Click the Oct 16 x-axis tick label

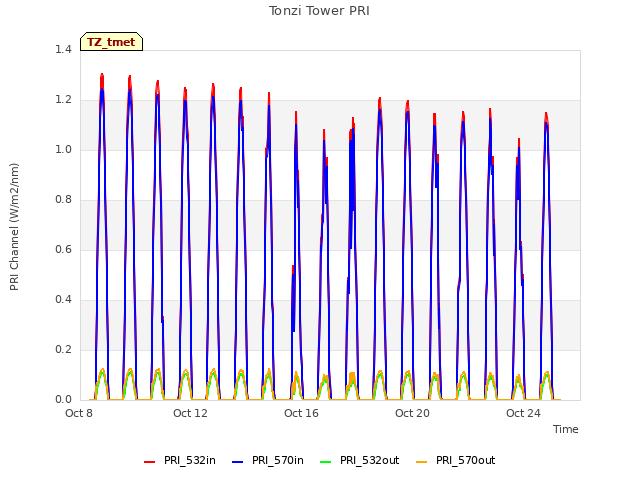pyautogui.click(x=301, y=413)
